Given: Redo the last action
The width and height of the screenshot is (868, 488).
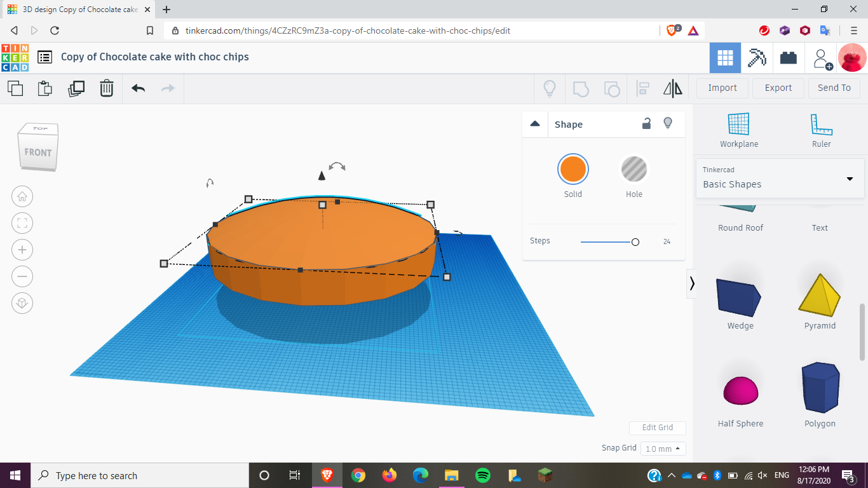Looking at the screenshot, I should (168, 88).
